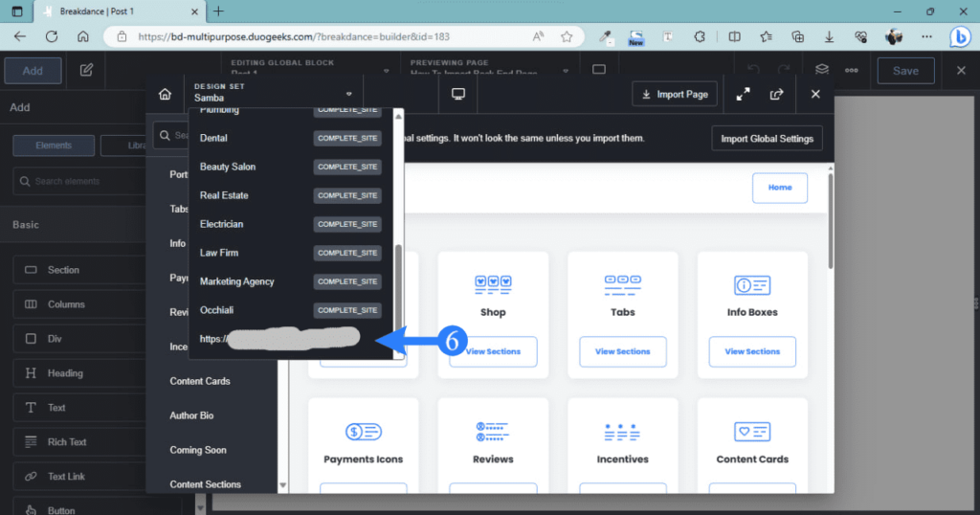Click the desktop preview device icon
This screenshot has height=515, width=980.
click(458, 94)
